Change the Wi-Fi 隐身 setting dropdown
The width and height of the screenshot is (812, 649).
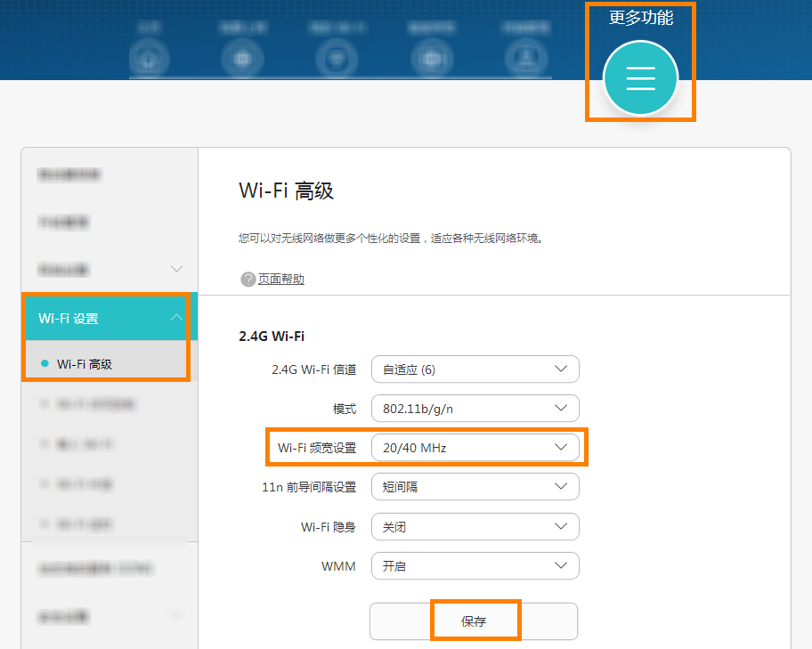coord(475,526)
